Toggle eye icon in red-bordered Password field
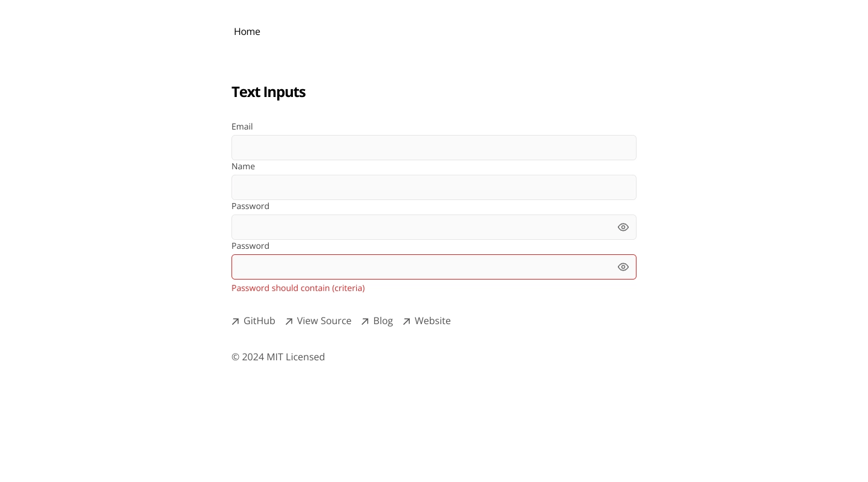This screenshot has height=482, width=868. click(623, 267)
